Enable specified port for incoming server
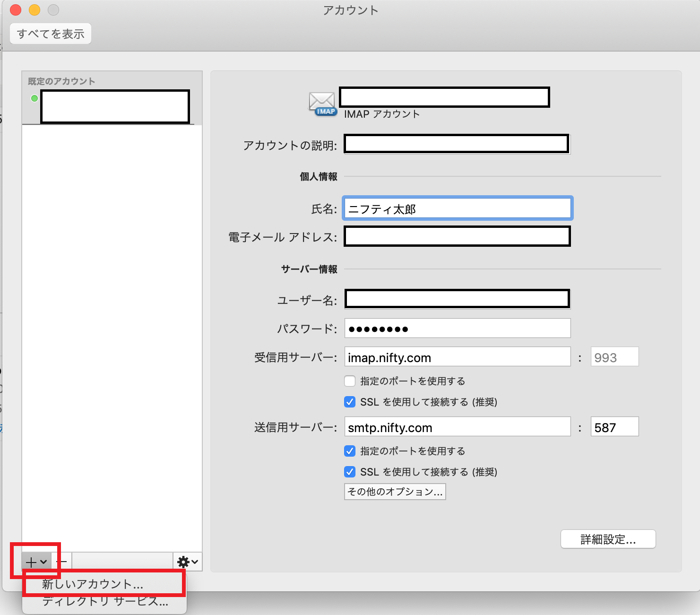 point(350,381)
